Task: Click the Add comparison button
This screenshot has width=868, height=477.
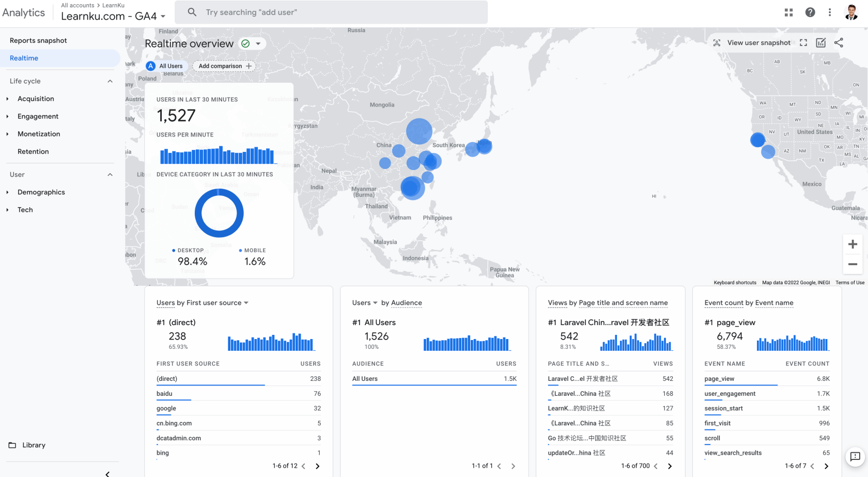Action: tap(225, 66)
